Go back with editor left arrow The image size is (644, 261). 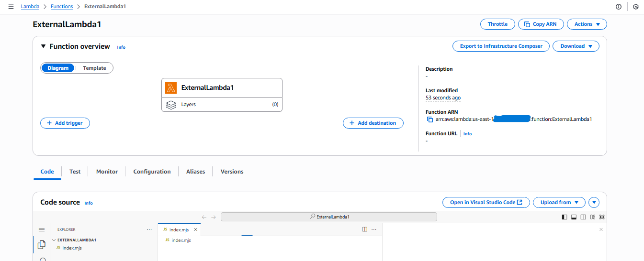coord(204,217)
